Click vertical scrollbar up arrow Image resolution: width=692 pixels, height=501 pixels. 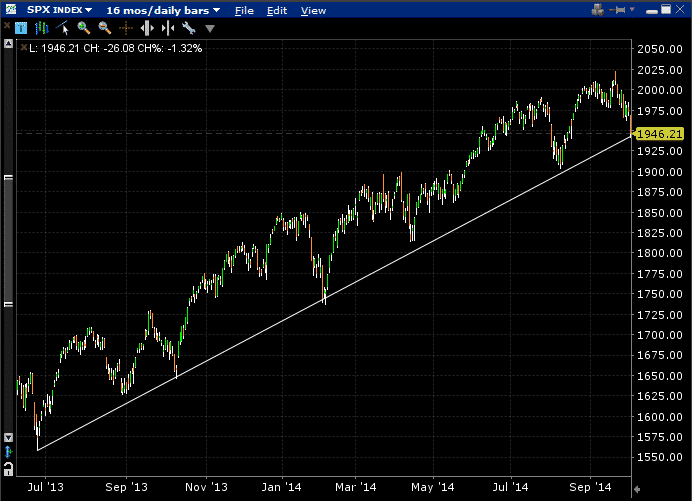(x=8, y=44)
